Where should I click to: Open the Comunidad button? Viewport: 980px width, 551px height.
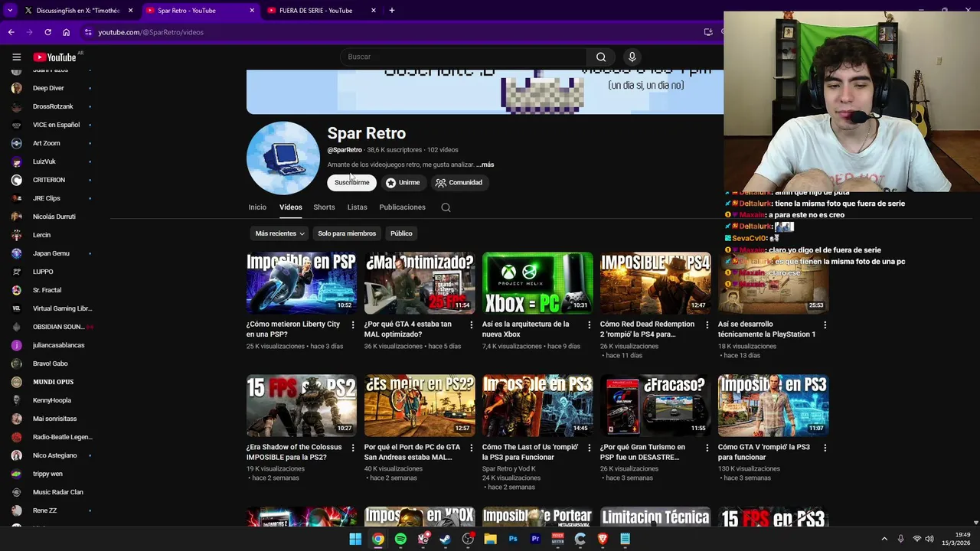(x=459, y=182)
